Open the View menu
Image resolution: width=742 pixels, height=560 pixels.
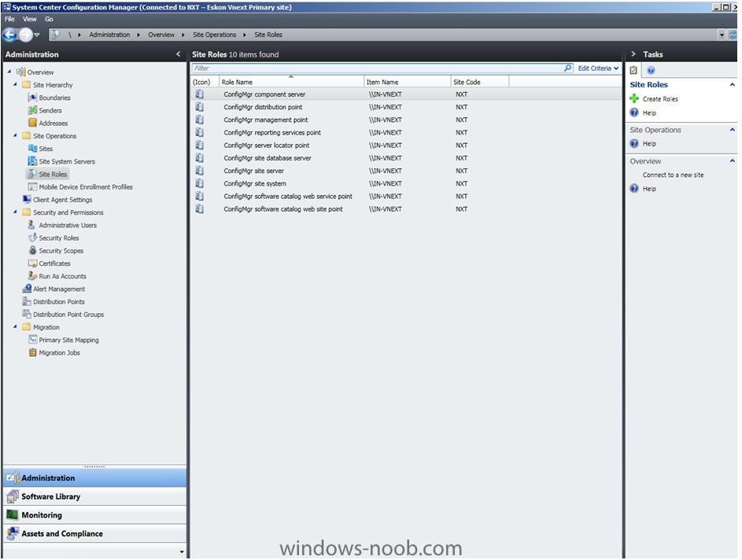[29, 19]
